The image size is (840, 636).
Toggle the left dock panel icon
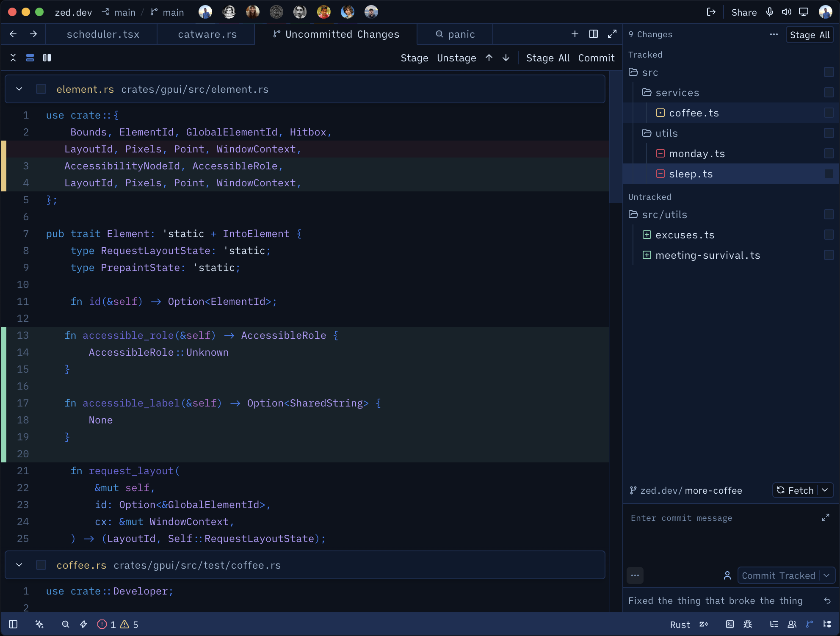[x=13, y=624]
